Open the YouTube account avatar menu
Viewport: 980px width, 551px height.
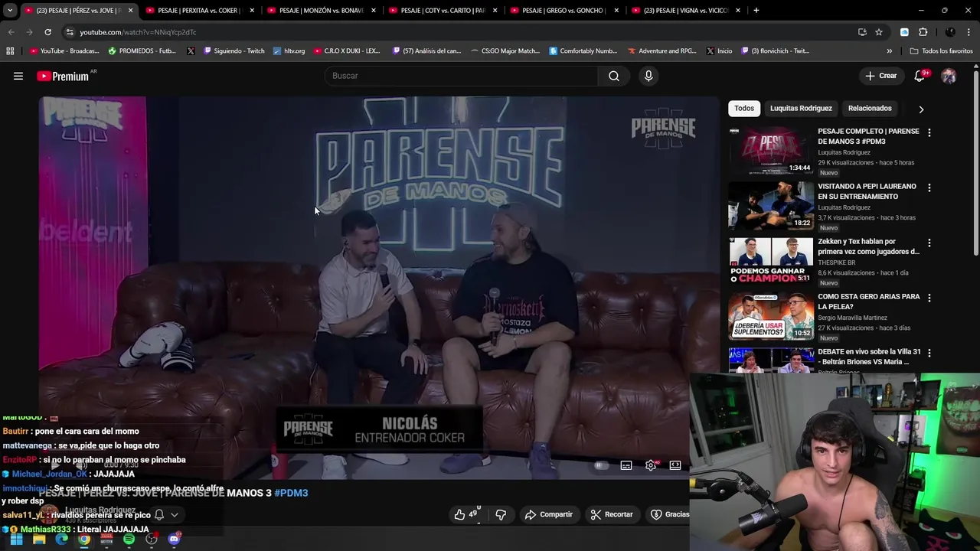[949, 76]
